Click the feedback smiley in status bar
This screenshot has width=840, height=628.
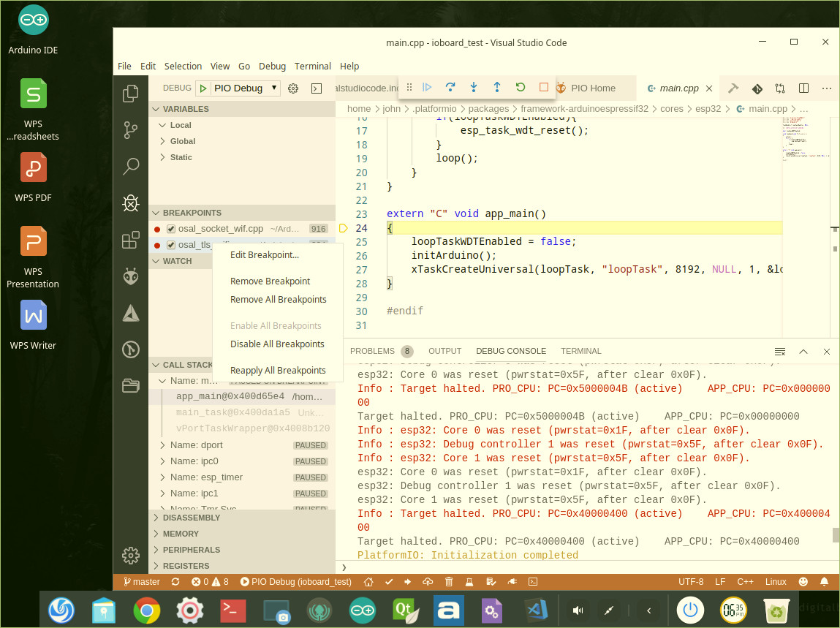[803, 582]
